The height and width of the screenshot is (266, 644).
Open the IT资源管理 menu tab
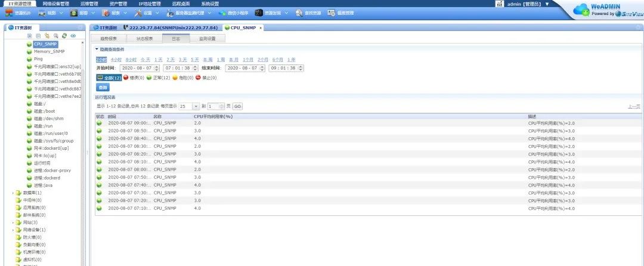point(19,4)
